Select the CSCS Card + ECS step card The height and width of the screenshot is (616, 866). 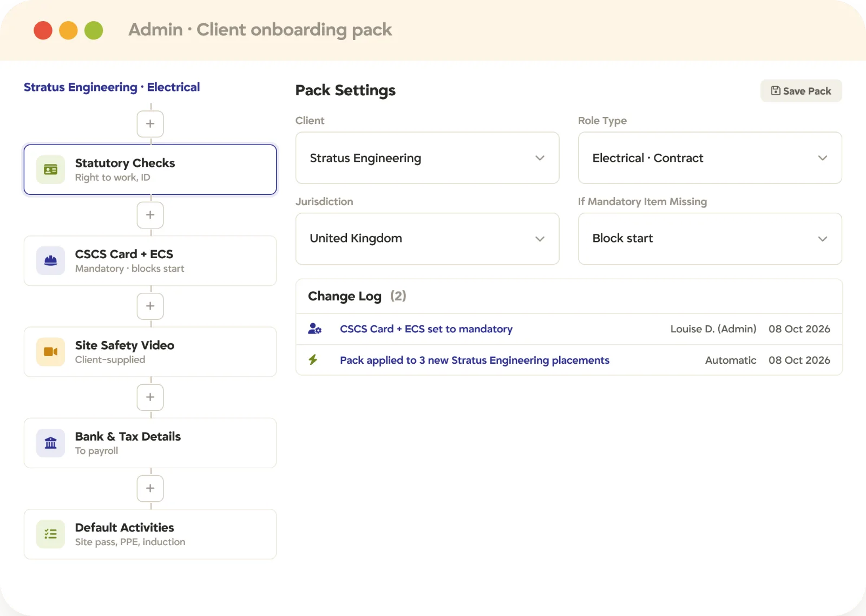point(150,261)
